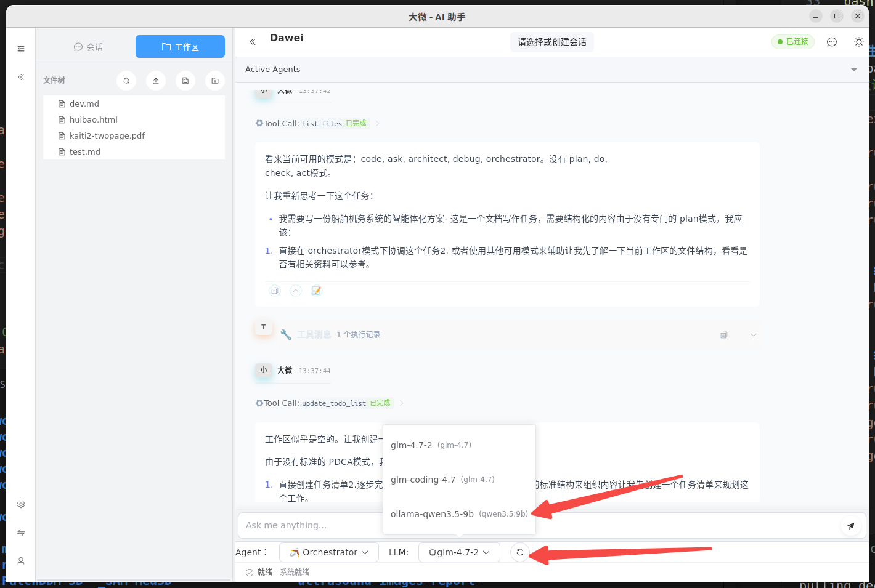Send message with the paper plane icon
Image resolution: width=875 pixels, height=588 pixels.
pos(851,525)
